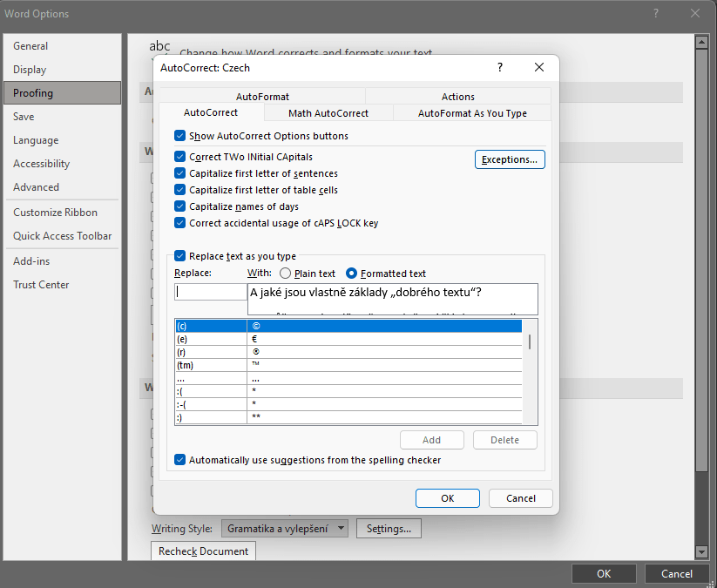Viewport: 717px width, 588px height.
Task: Select the (tm) entry in replacement list
Action: coord(210,365)
